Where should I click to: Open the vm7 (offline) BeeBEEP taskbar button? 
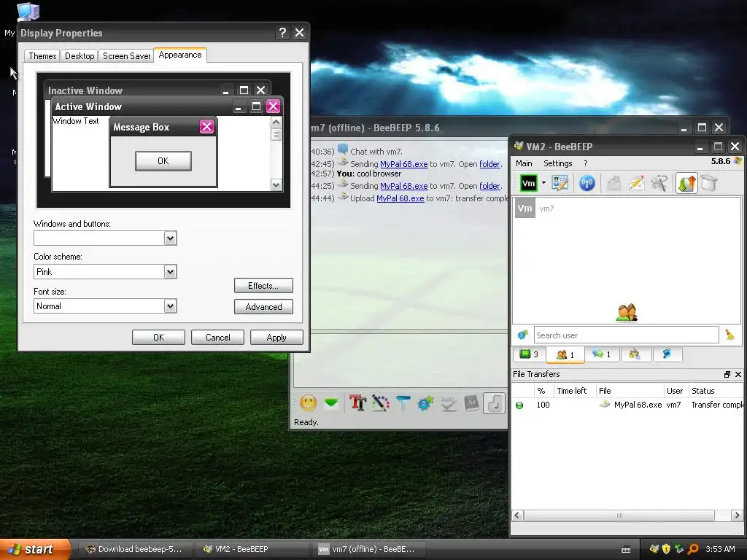[x=367, y=549]
